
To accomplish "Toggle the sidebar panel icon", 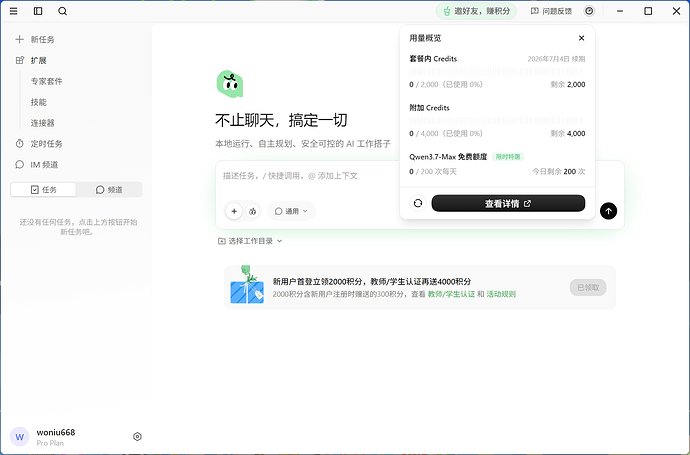I will [38, 11].
